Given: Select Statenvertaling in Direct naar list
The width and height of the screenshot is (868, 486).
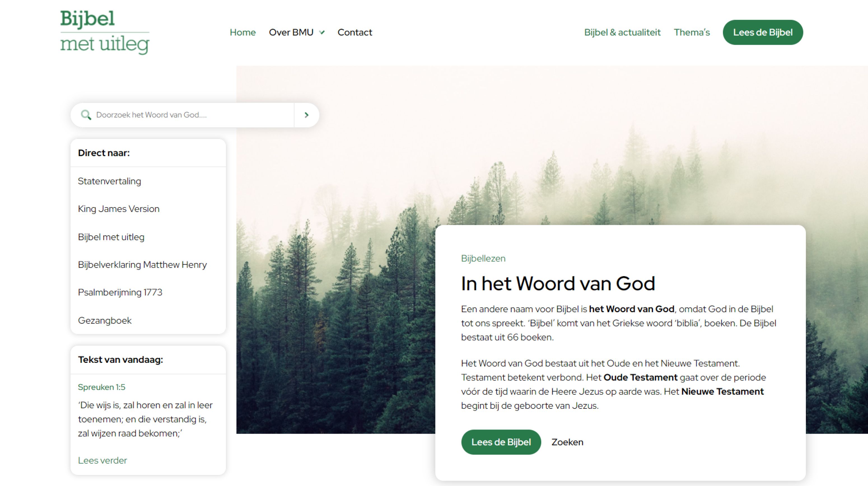Looking at the screenshot, I should coord(109,181).
